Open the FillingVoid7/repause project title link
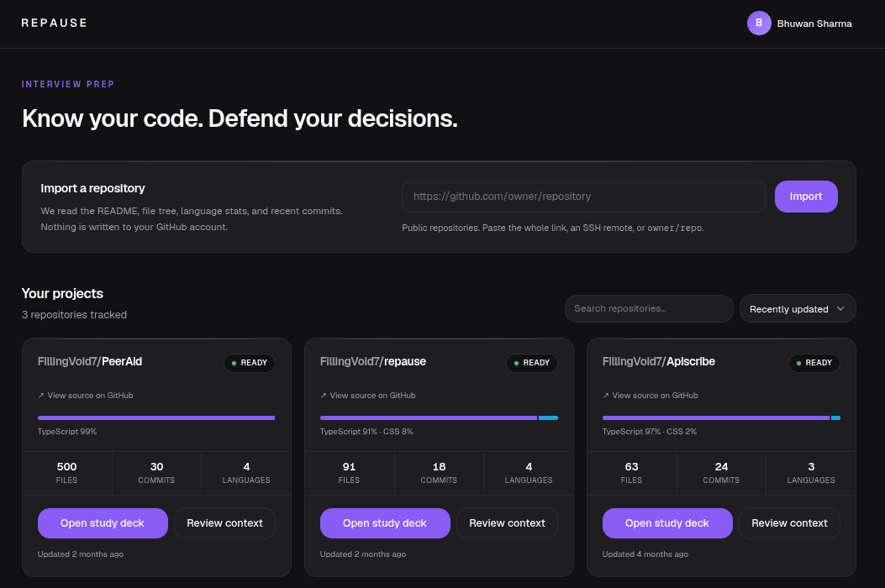The width and height of the screenshot is (885, 588). pyautogui.click(x=372, y=362)
